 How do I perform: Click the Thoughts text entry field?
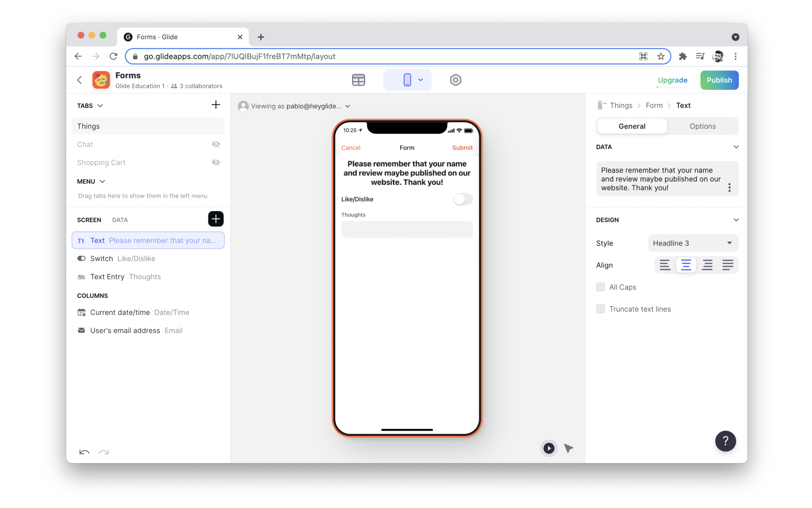point(406,229)
